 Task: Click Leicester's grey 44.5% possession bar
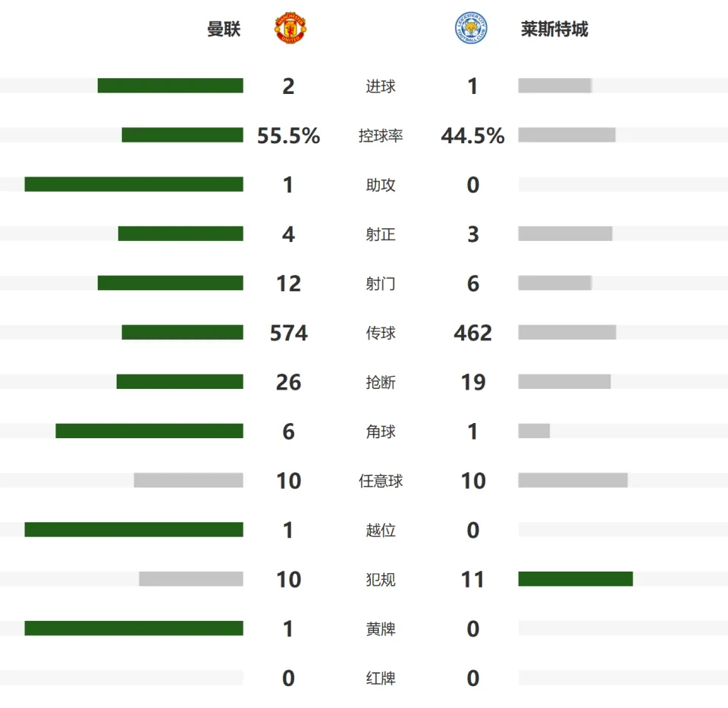click(567, 135)
